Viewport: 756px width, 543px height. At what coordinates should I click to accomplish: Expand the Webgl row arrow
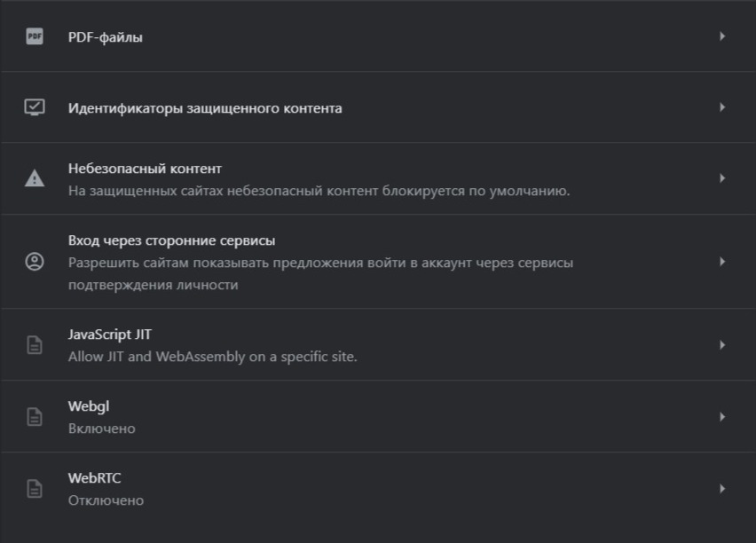tap(722, 417)
